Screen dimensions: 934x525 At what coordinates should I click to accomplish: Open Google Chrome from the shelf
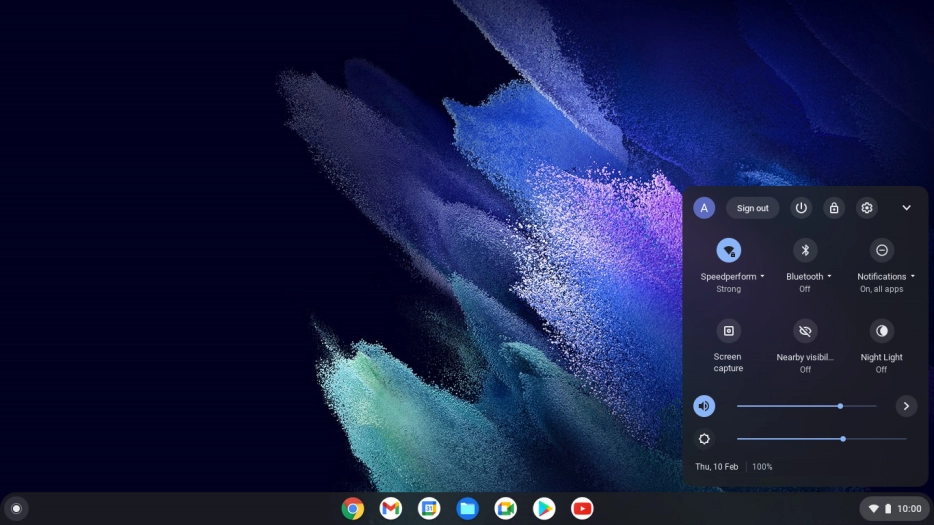coord(352,509)
